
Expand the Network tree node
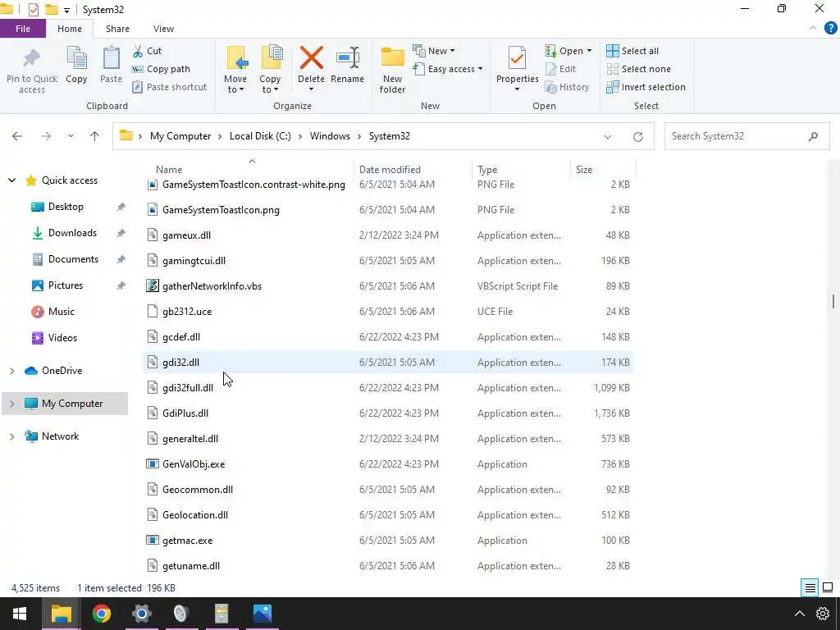[11, 436]
